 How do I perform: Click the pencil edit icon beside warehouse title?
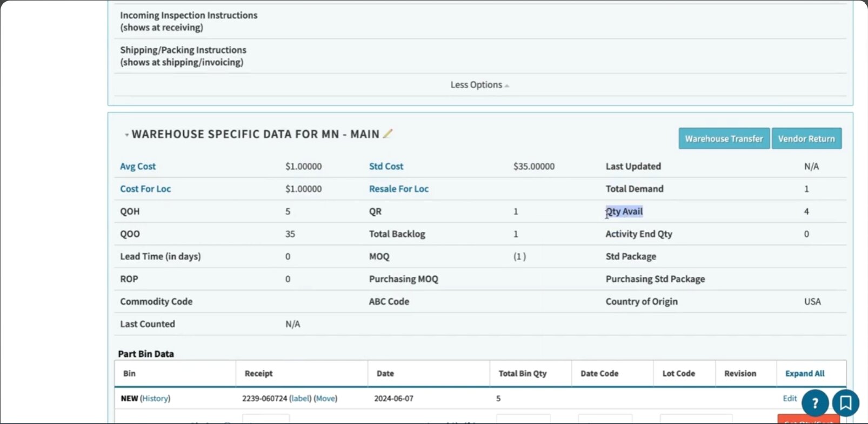point(388,134)
